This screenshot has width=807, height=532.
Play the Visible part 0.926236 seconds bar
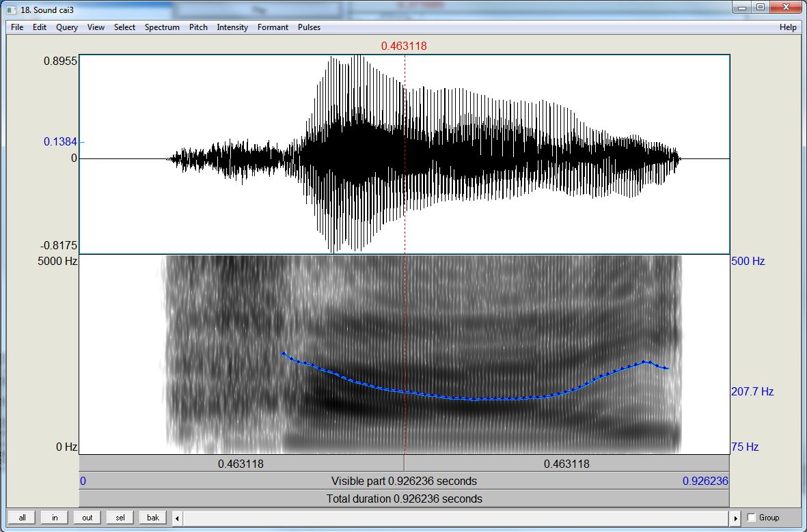[404, 481]
